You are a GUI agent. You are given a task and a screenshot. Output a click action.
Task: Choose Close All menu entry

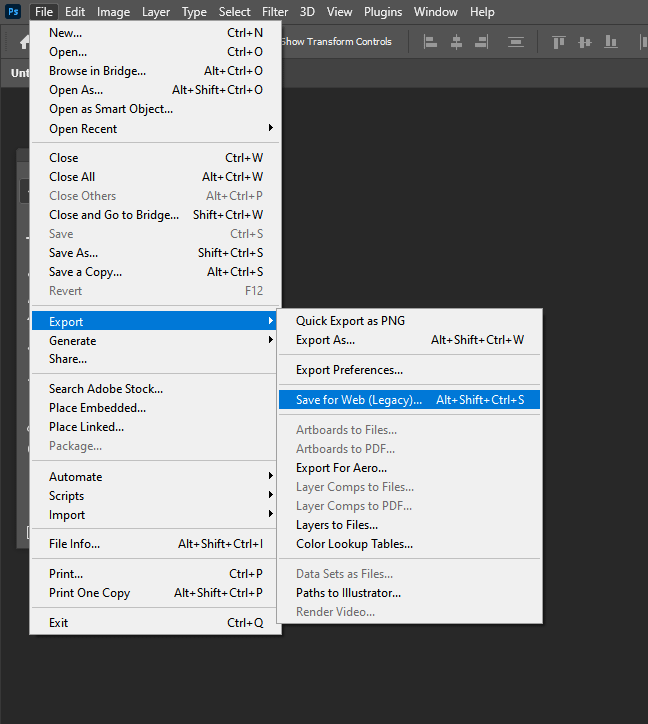point(156,176)
